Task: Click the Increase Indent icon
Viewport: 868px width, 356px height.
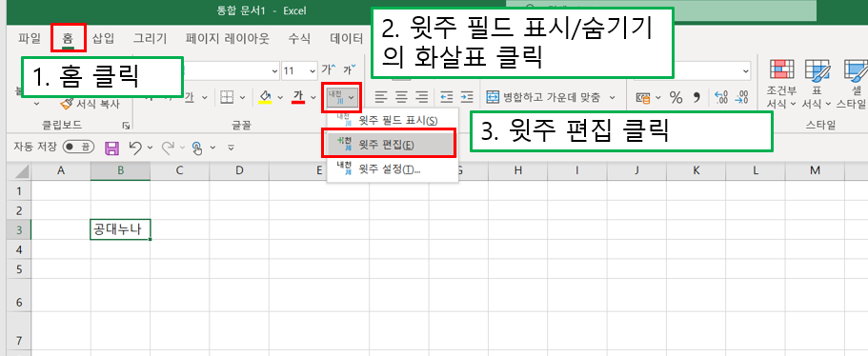Action: click(467, 97)
